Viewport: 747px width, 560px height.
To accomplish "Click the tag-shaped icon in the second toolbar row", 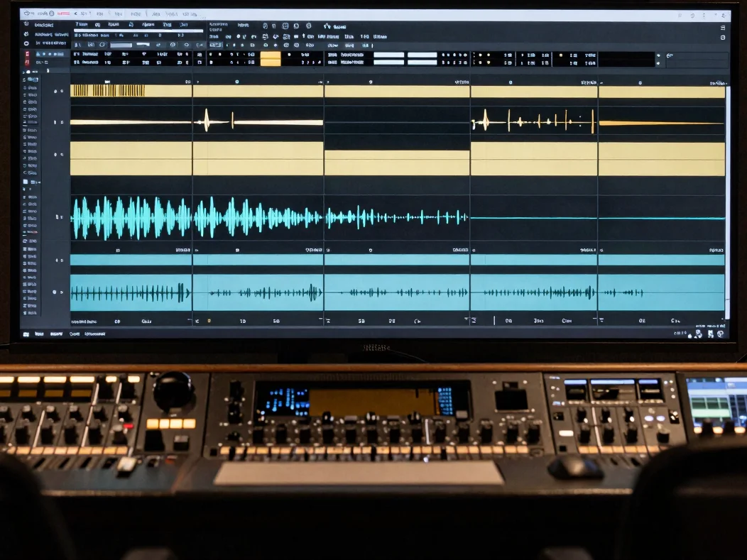I will (x=276, y=37).
